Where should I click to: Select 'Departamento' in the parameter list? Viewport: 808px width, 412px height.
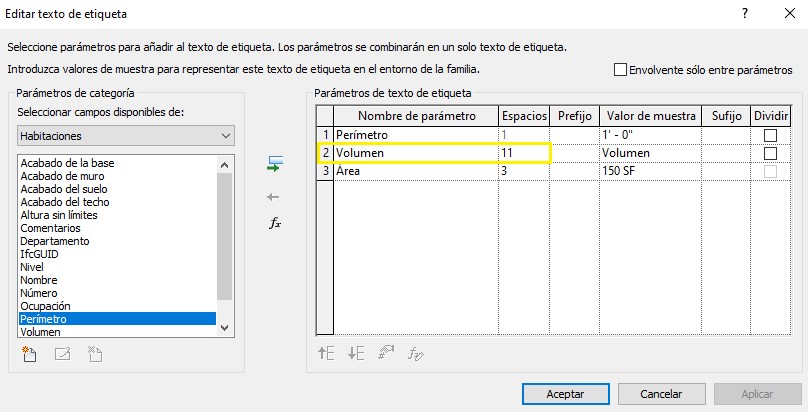coord(55,241)
